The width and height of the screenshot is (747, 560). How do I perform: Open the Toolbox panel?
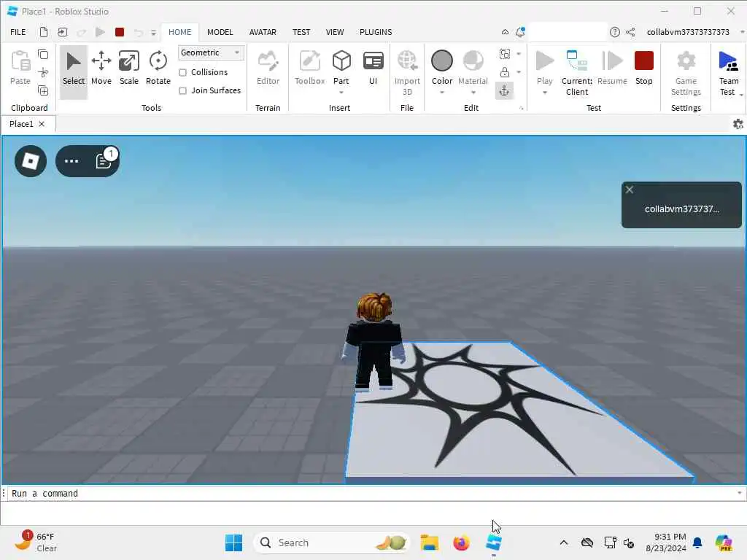(x=309, y=69)
